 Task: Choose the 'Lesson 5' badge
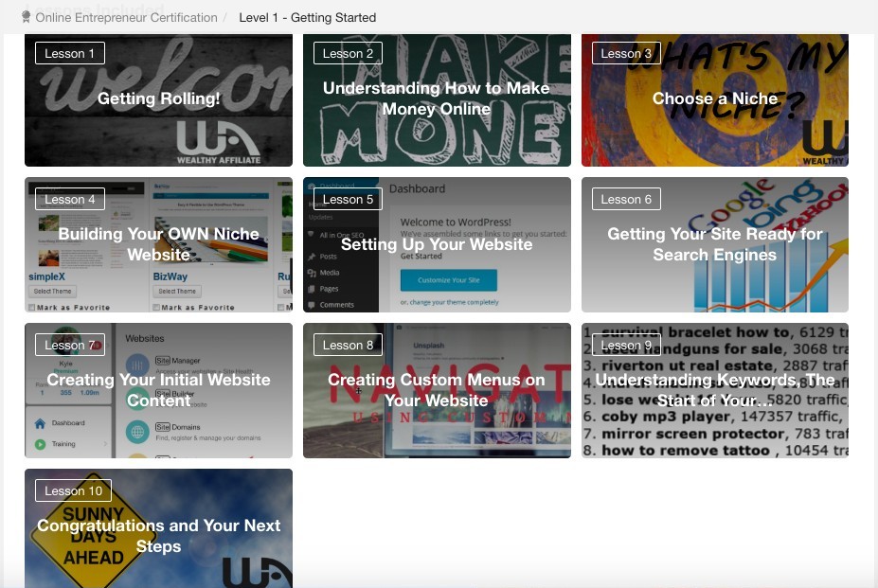pos(348,199)
